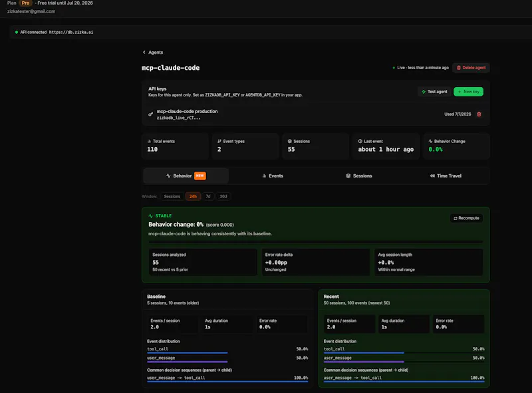Click the green API connected status dot
This screenshot has width=532, height=393.
tap(16, 32)
